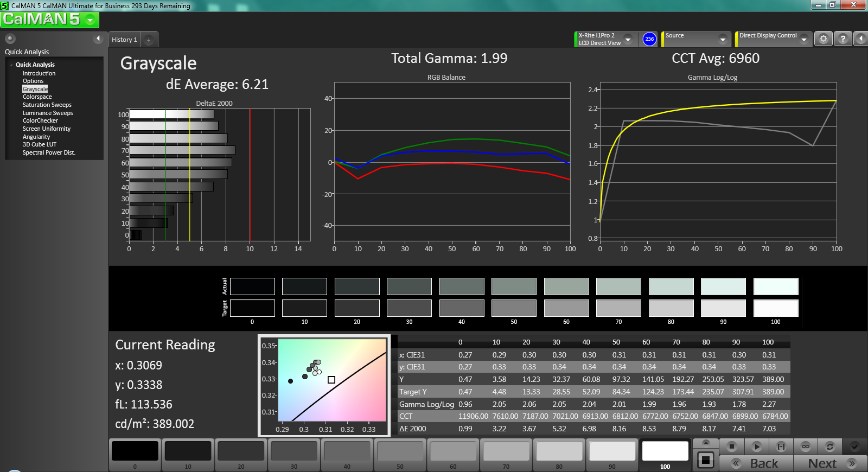Click the read-single bracket icon
The image size is (868, 472).
[781, 447]
